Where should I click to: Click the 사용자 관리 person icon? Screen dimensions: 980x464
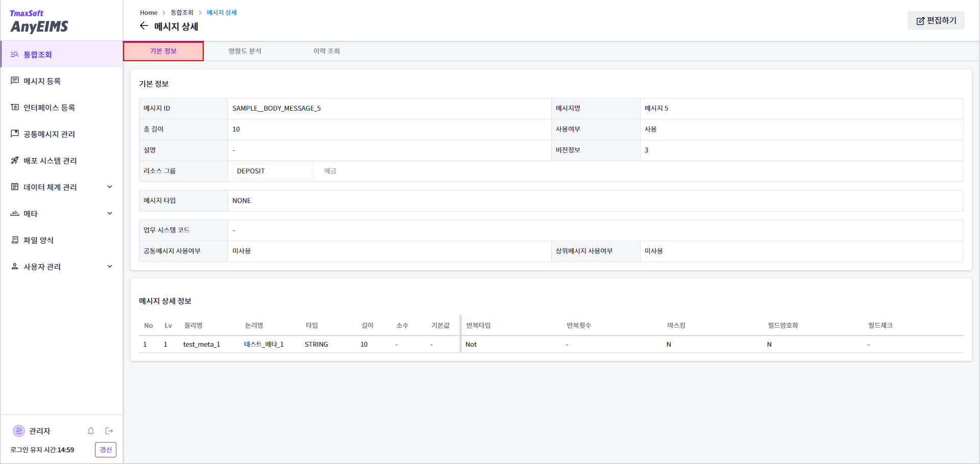(x=15, y=266)
